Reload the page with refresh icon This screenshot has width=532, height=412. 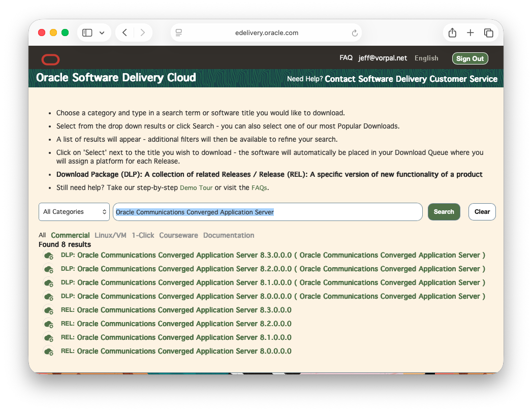[355, 33]
